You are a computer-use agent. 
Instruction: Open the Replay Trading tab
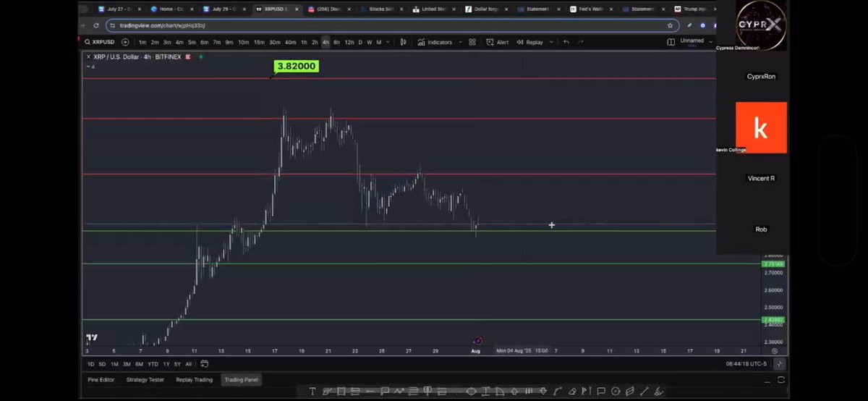coord(195,379)
